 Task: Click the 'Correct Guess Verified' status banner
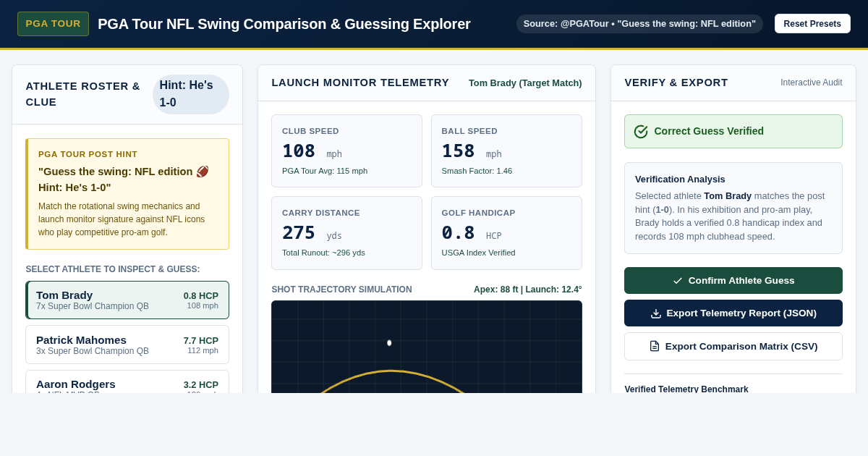pyautogui.click(x=733, y=132)
